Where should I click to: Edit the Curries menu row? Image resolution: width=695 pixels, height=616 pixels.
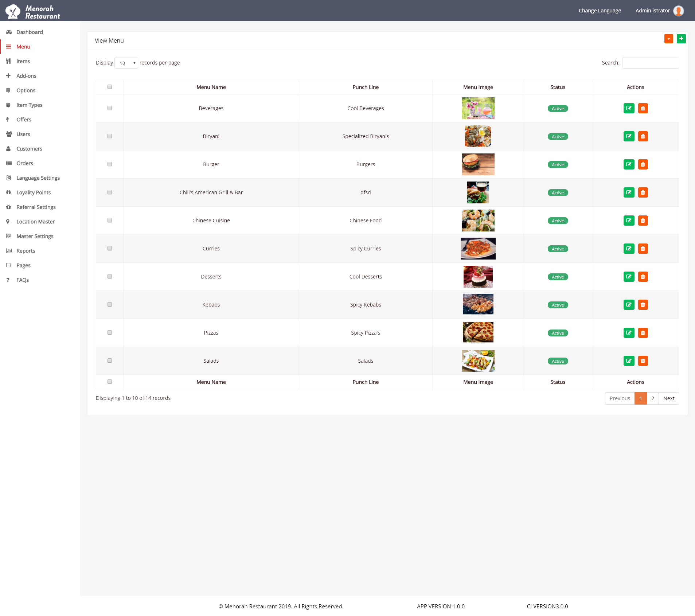629,249
